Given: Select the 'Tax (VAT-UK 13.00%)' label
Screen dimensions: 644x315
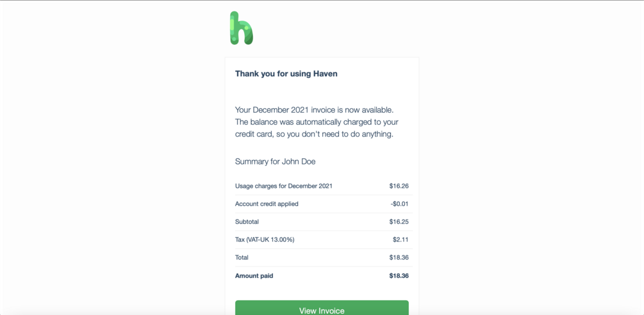Looking at the screenshot, I should (265, 240).
